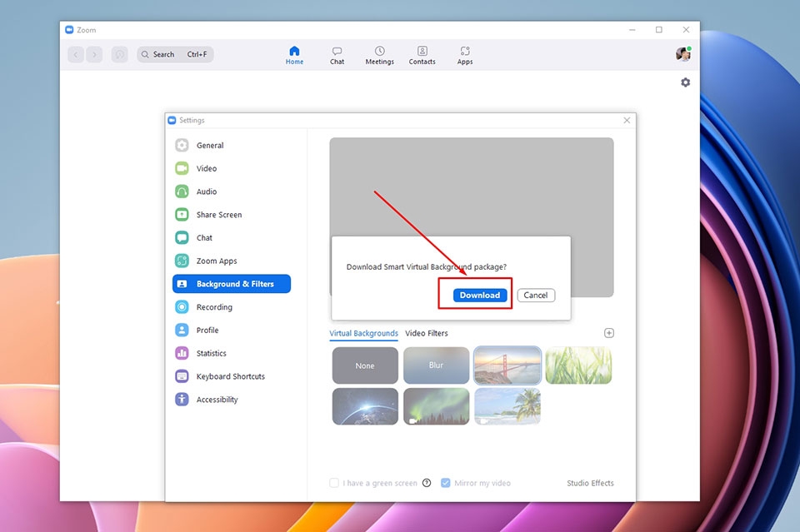Image resolution: width=800 pixels, height=532 pixels.
Task: Select Background & Filters settings item
Action: coord(232,284)
